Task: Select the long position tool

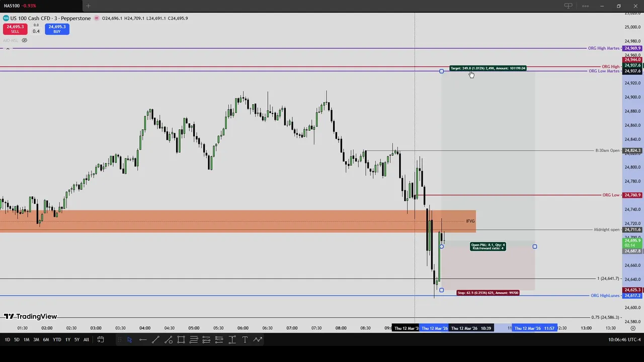Action: tap(206, 340)
